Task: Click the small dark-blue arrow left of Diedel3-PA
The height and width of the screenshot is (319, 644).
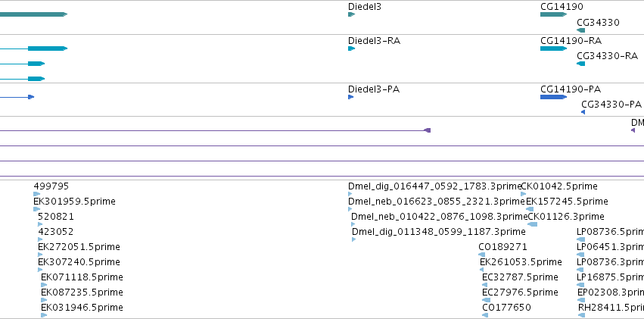Action: [x=31, y=97]
